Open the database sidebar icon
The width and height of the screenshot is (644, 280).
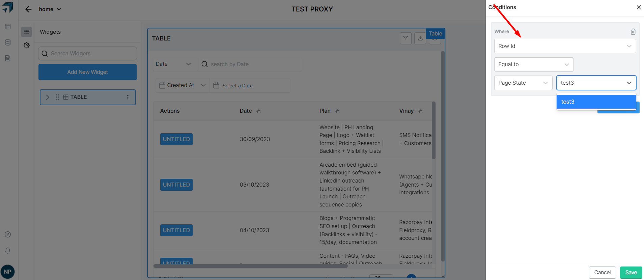click(x=8, y=43)
